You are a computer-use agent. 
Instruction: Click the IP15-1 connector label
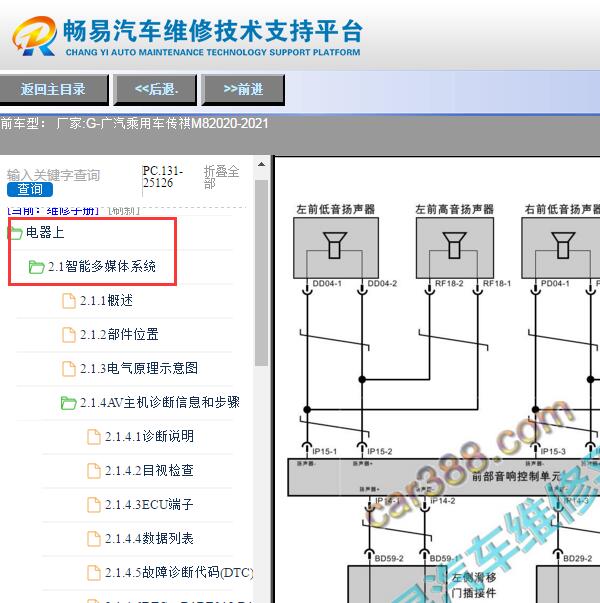click(x=325, y=451)
